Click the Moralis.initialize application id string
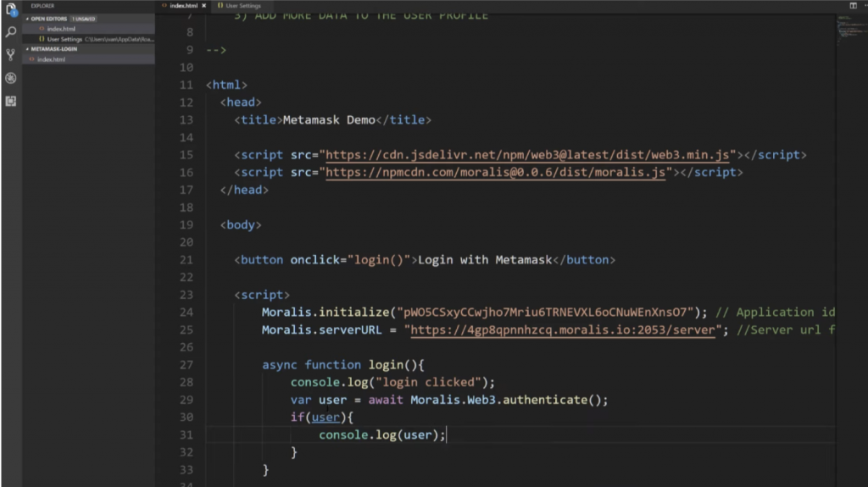 pos(545,313)
